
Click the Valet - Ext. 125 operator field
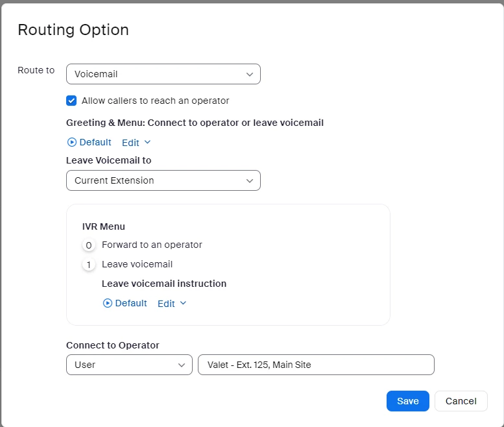pyautogui.click(x=315, y=365)
